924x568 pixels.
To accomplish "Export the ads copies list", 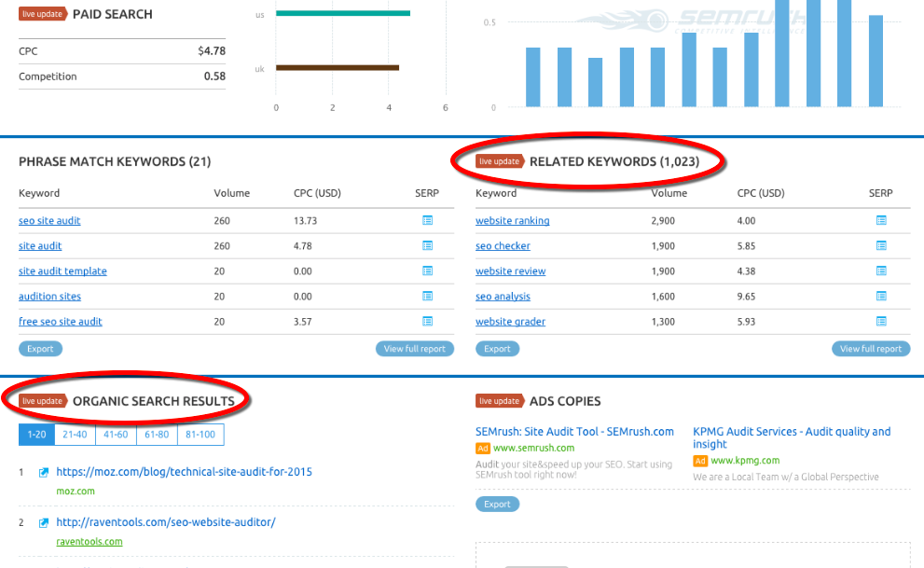I will 497,504.
